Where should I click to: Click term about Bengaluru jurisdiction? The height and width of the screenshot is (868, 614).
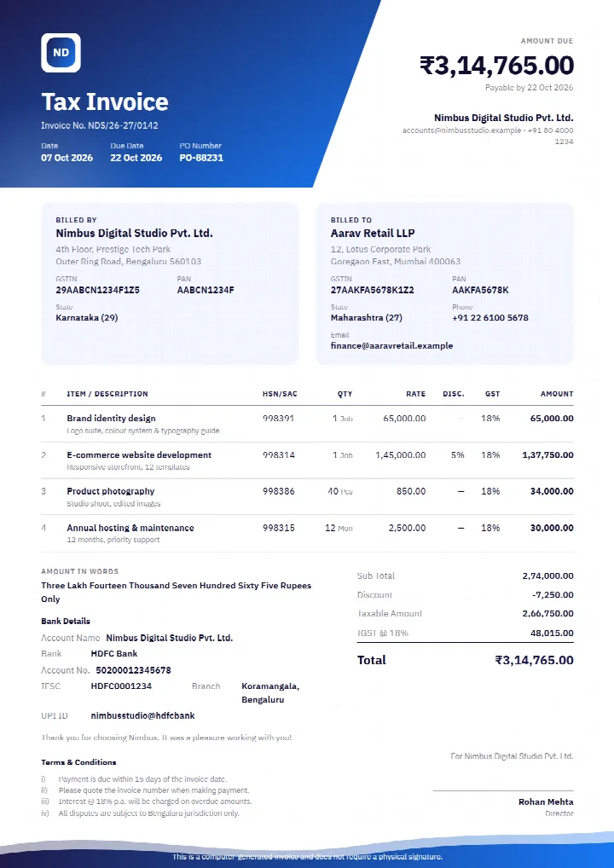149,813
